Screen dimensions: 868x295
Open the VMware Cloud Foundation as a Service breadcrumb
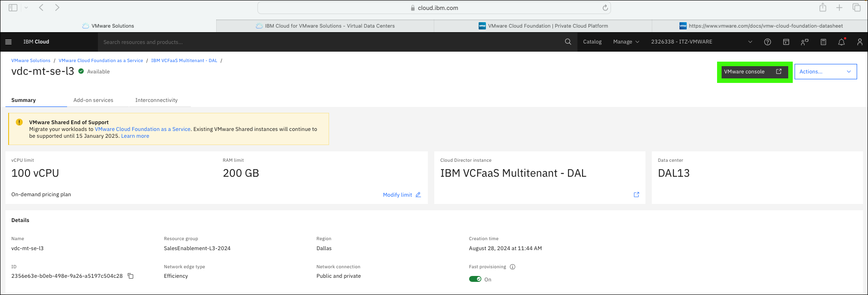click(101, 61)
